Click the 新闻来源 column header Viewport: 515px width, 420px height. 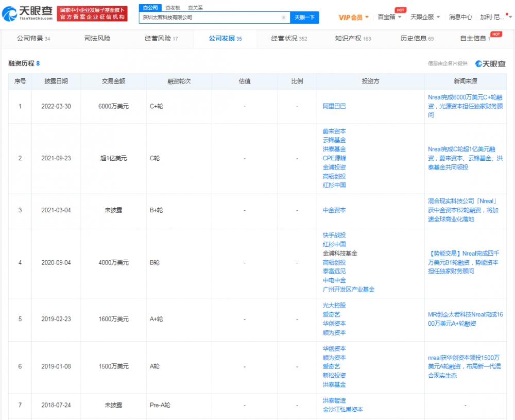(466, 81)
